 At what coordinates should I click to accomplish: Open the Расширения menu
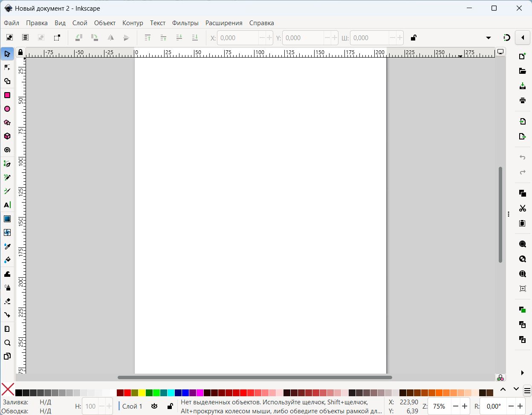pyautogui.click(x=223, y=23)
